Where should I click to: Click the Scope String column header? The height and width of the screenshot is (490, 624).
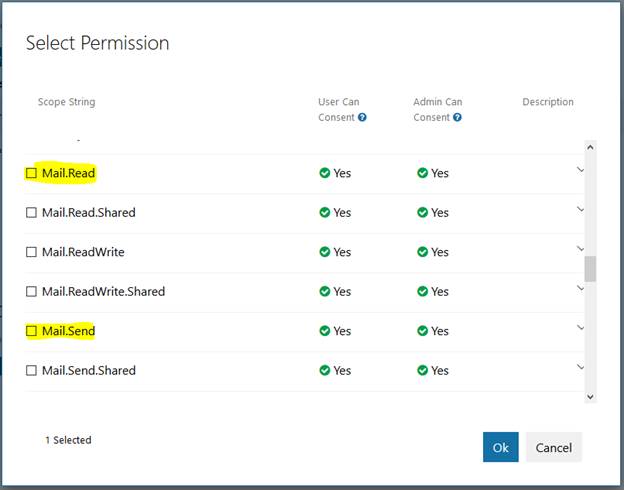point(66,102)
